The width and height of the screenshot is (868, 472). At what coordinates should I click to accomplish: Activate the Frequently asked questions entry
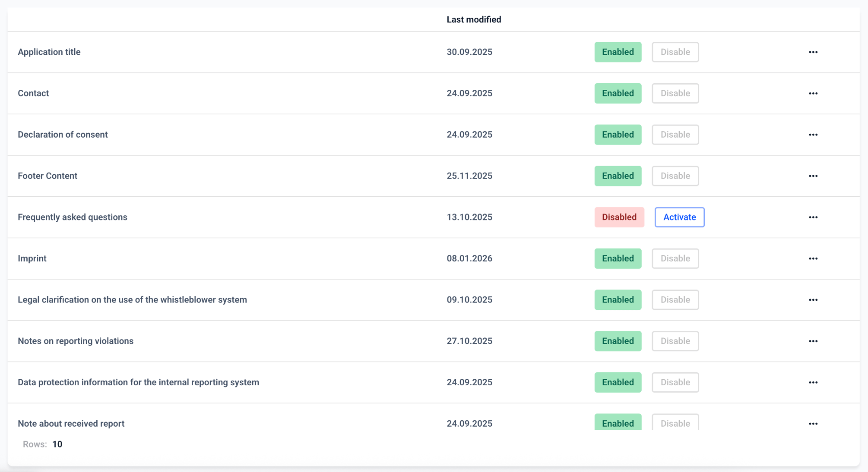click(679, 217)
